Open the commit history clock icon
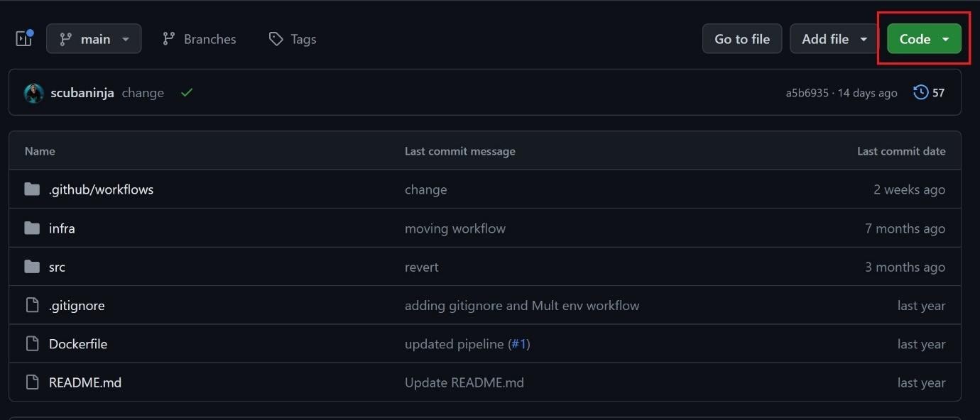 [x=920, y=92]
